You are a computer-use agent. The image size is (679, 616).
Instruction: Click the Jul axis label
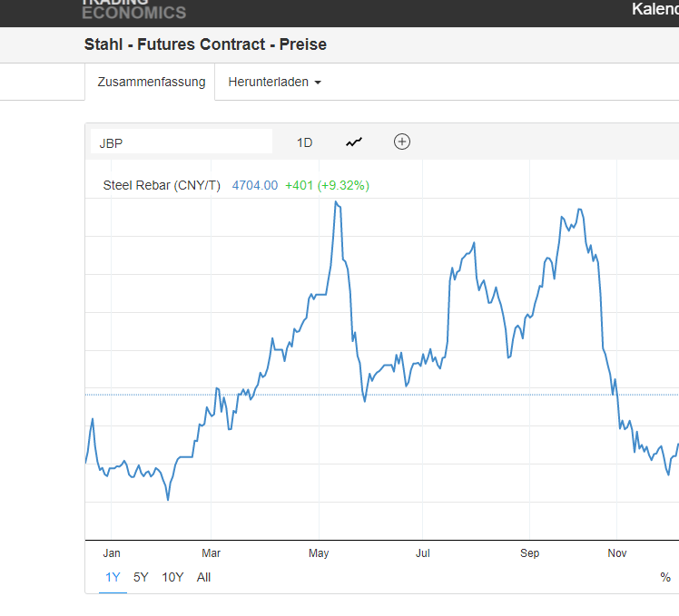[x=423, y=552]
